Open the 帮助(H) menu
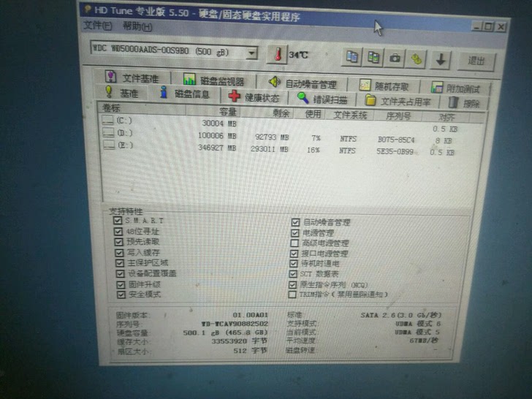 click(137, 26)
